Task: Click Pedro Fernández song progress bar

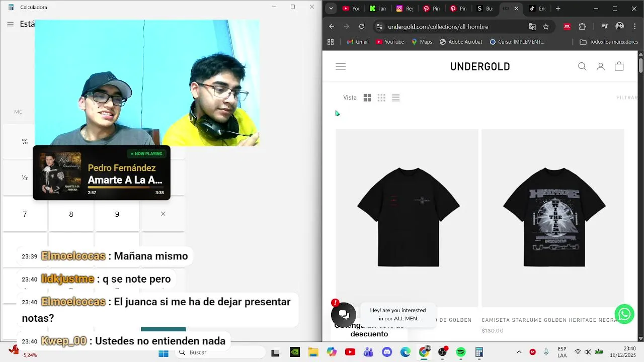Action: point(126,187)
